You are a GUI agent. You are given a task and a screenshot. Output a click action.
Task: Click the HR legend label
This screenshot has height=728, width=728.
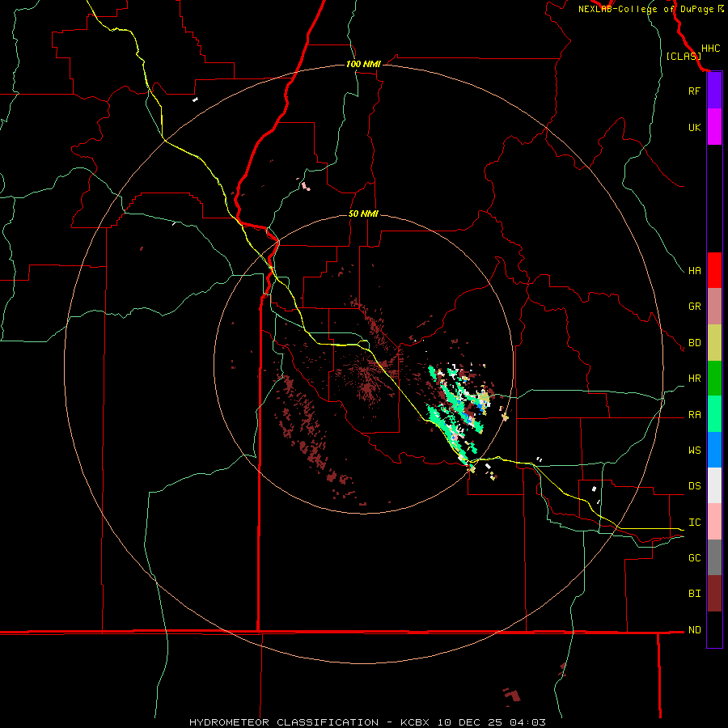click(694, 379)
